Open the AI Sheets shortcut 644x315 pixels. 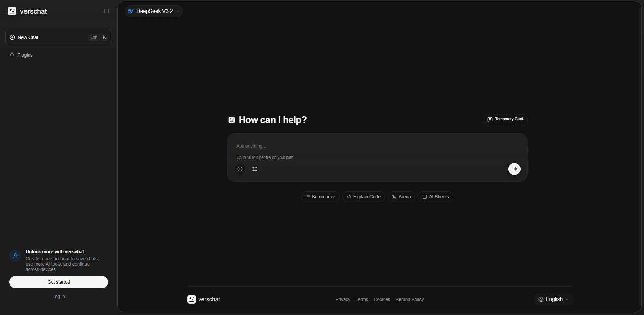[x=436, y=197]
